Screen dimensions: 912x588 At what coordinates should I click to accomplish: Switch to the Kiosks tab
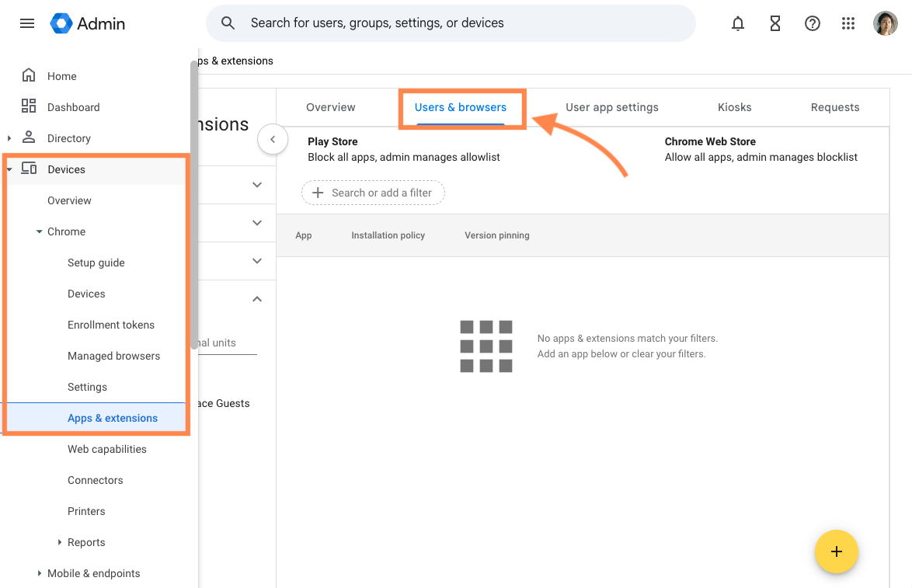pyautogui.click(x=734, y=108)
